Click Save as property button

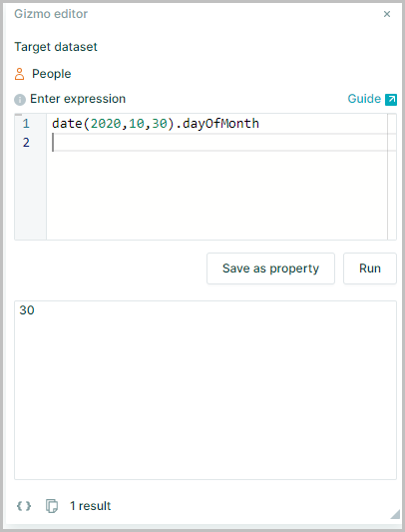270,268
